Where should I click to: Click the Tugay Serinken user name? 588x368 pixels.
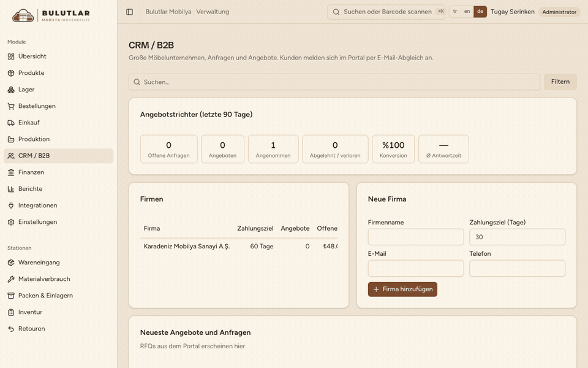tap(512, 12)
